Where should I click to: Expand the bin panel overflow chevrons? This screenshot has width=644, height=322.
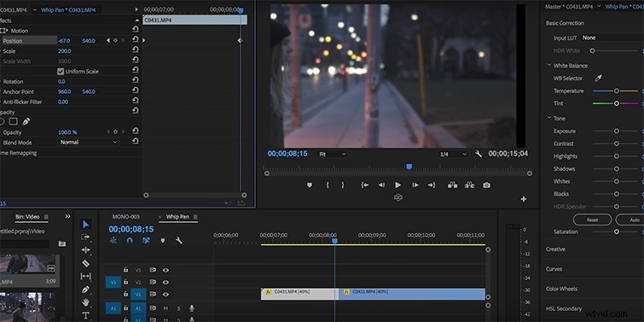(67, 216)
